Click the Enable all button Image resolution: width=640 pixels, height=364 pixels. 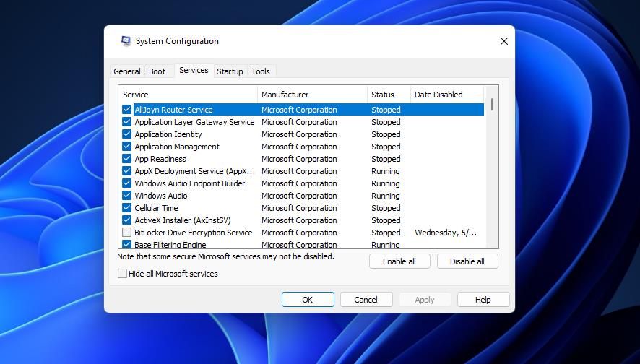pos(399,261)
